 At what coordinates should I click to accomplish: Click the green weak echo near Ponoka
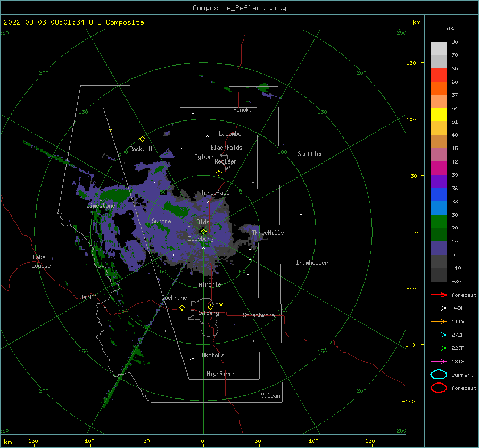click(262, 87)
